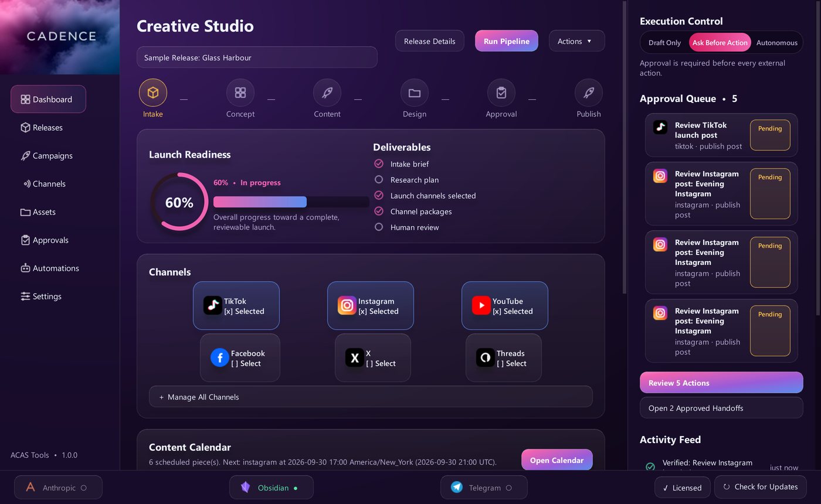Click the Telegram paper-plane icon
This screenshot has height=504, width=821.
(x=457, y=487)
